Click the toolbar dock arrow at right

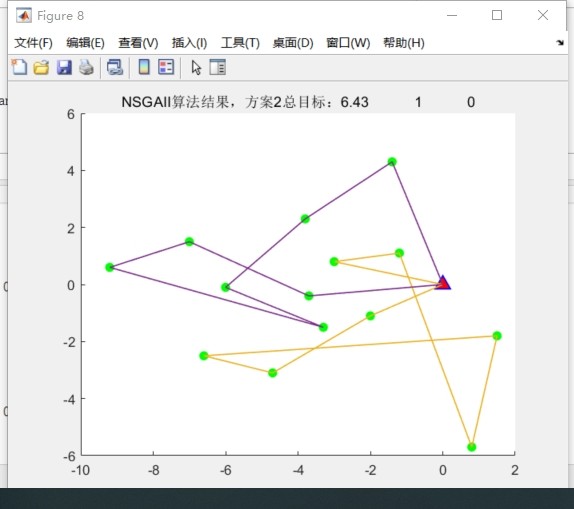coord(560,43)
